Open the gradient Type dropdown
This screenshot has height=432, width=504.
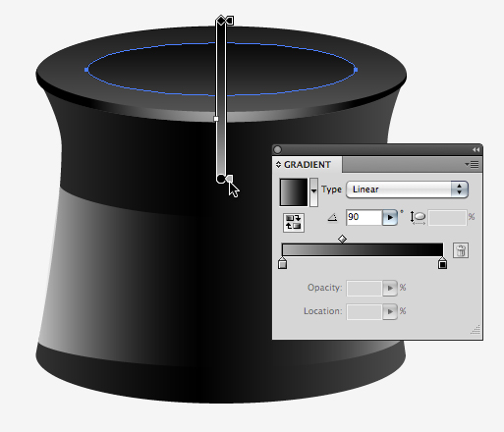(x=407, y=189)
